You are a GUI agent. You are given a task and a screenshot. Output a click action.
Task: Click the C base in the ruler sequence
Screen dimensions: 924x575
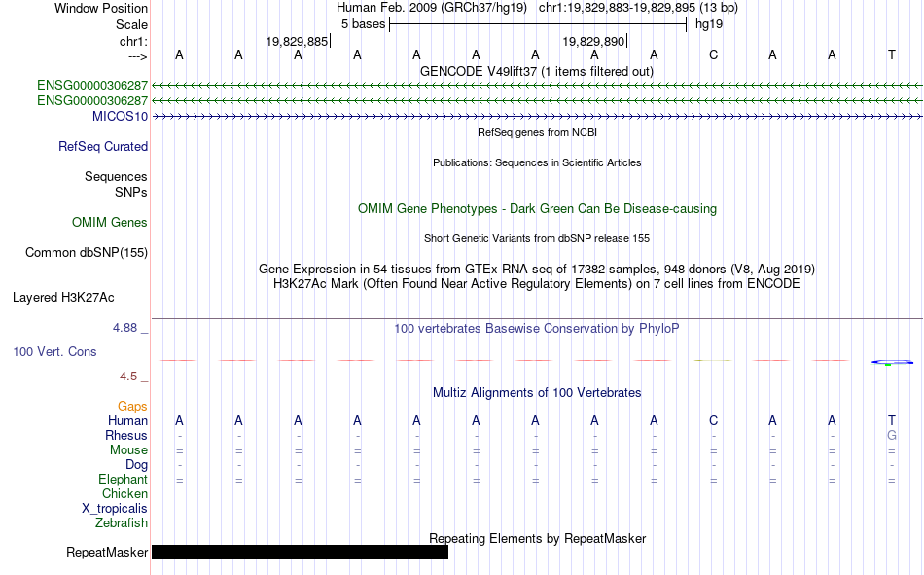713,54
